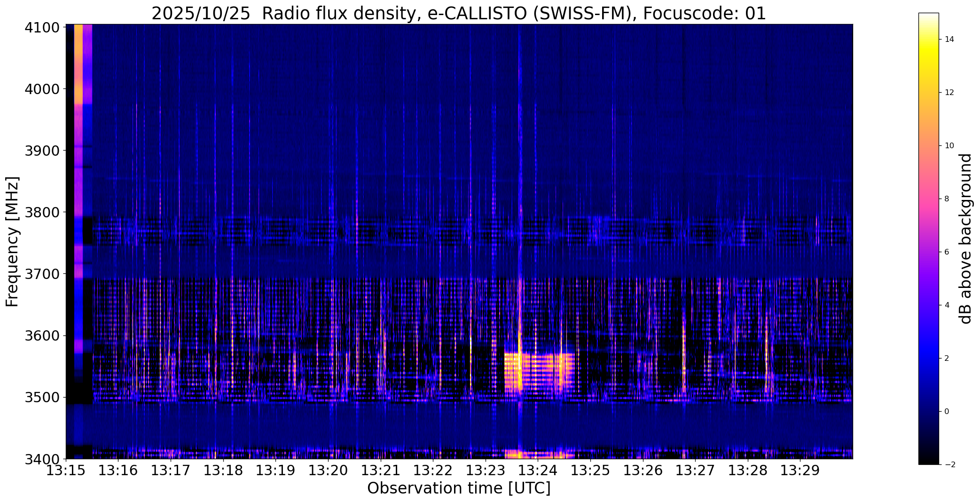980x502 pixels.
Task: Select the "Observation time [UTC]" x-axis label
Action: coord(459,488)
